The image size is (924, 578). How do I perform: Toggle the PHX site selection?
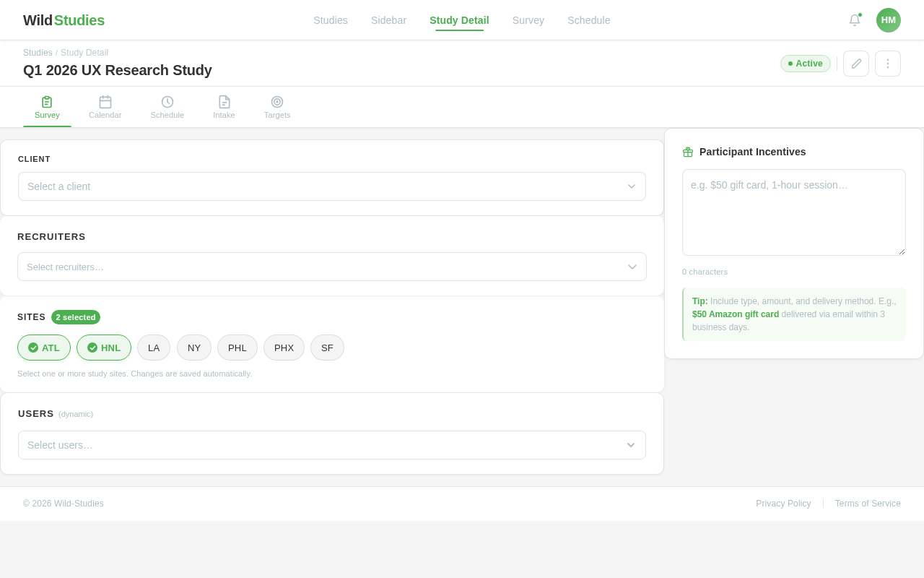tap(284, 348)
